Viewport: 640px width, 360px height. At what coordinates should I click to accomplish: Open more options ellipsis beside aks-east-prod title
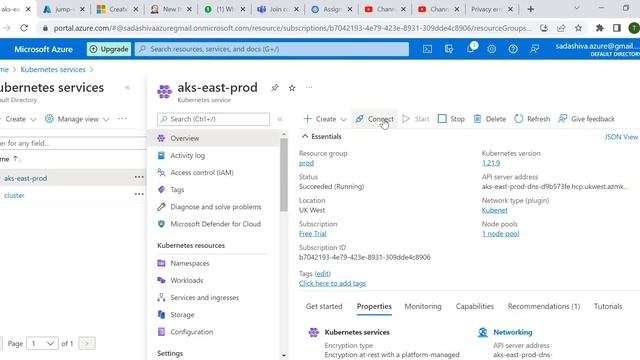(x=309, y=87)
